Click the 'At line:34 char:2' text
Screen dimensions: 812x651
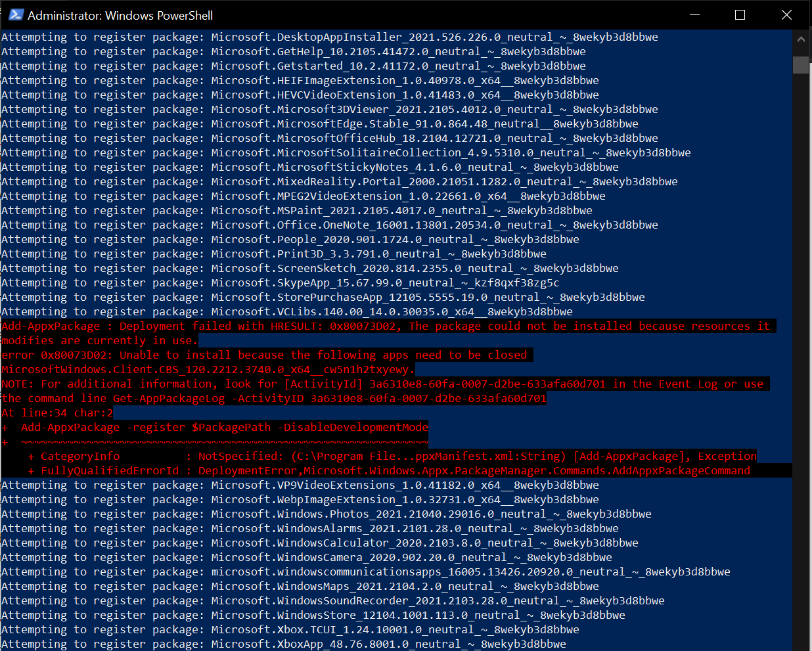tap(57, 413)
